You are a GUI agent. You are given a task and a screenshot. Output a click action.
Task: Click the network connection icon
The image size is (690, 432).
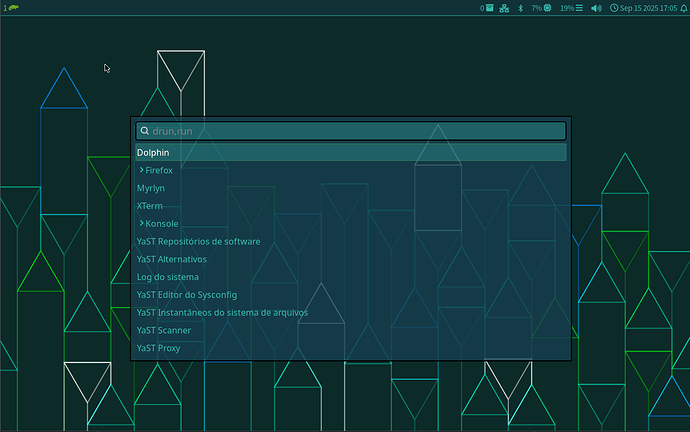(504, 8)
